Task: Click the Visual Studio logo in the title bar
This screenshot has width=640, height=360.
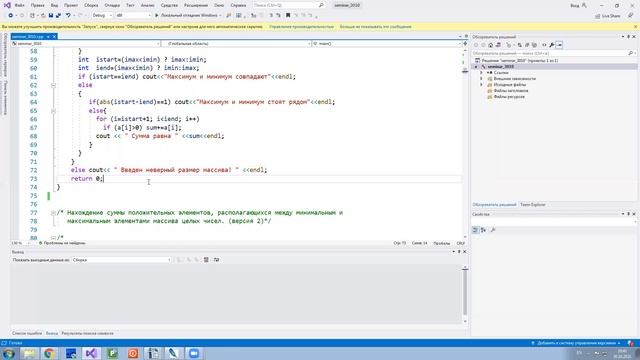Action: [7, 5]
